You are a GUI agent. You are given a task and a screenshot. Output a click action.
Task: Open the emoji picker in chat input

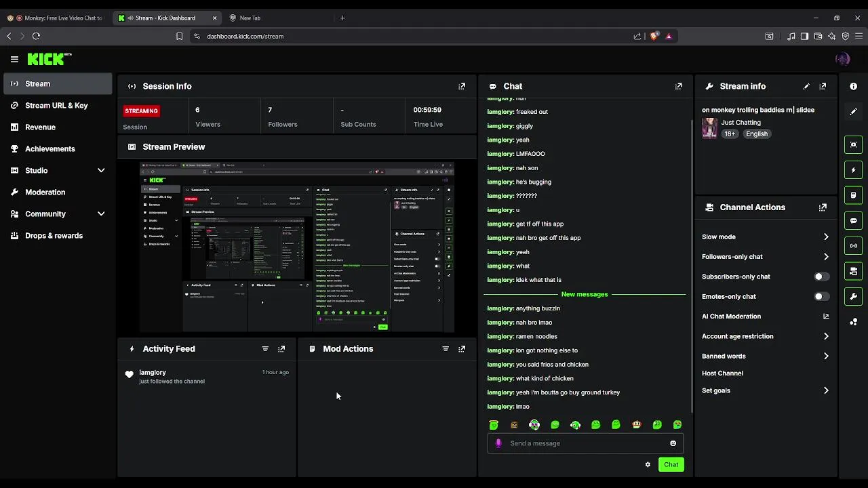(x=673, y=443)
